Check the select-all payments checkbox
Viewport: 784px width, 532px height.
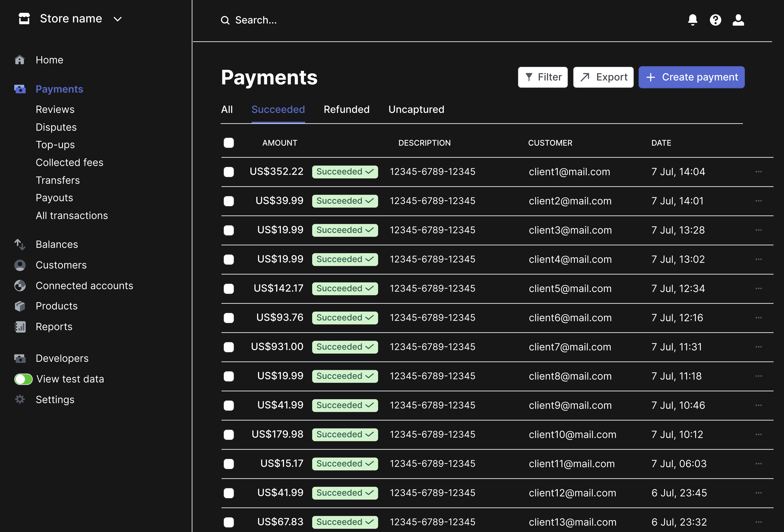pos(229,143)
